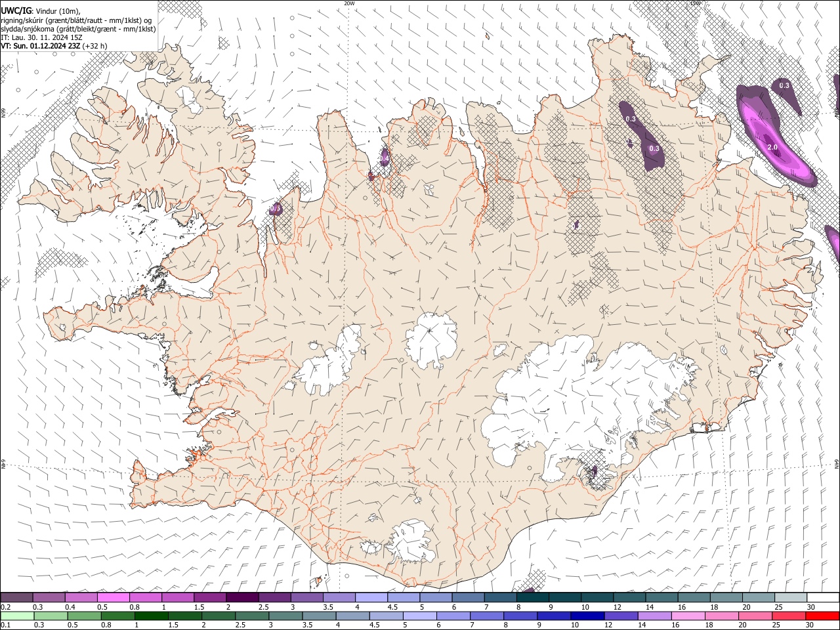Click the 'IT: Lau. 30. 11. 2024 15Z' line

pyautogui.click(x=41, y=37)
